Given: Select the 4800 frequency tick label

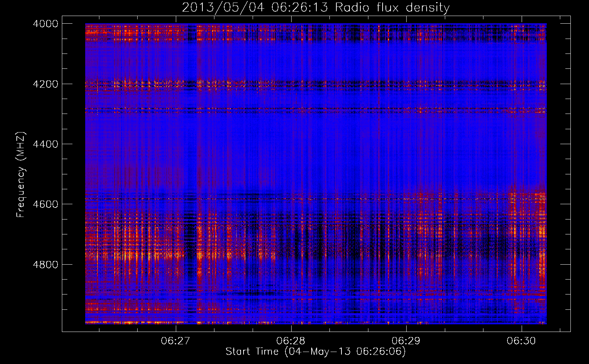Looking at the screenshot, I should (x=46, y=265).
